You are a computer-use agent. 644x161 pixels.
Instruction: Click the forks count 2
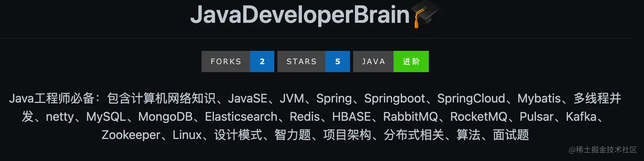tap(262, 61)
